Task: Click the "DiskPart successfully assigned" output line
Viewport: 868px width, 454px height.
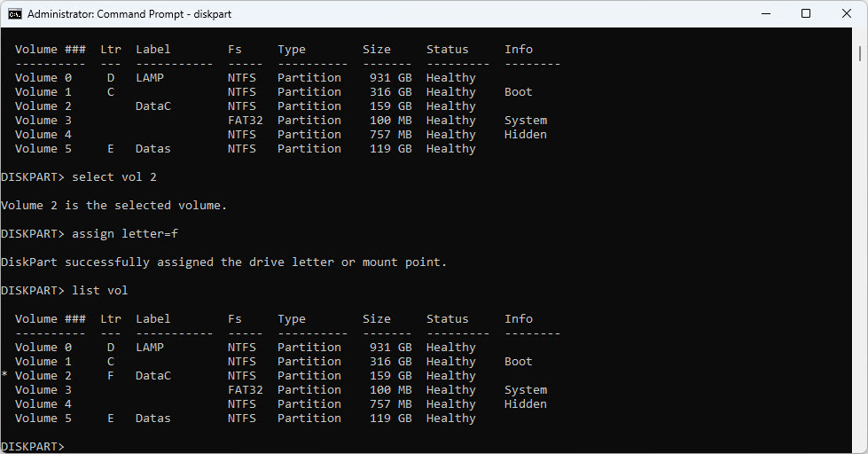Action: [x=224, y=262]
